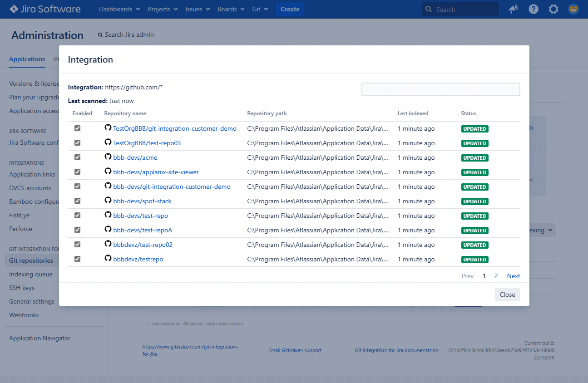Close the Integration dialog

tap(507, 295)
